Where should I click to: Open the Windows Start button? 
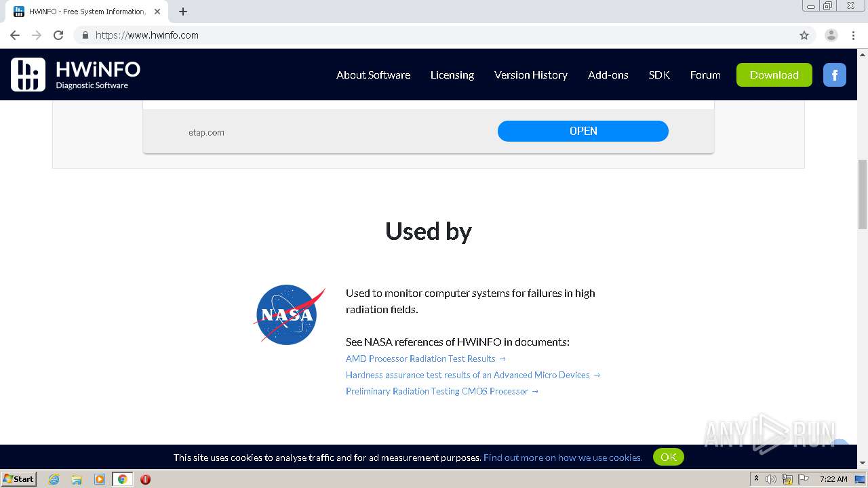[18, 479]
